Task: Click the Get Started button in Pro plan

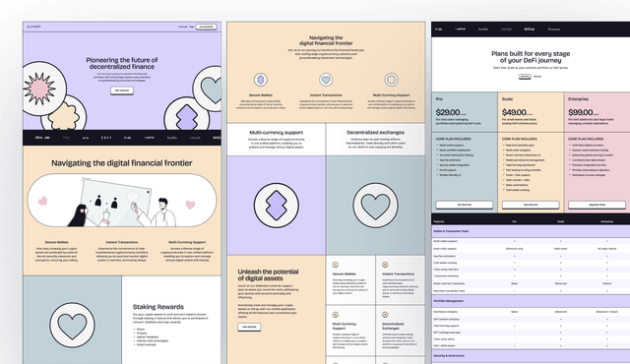Action: 464,205
